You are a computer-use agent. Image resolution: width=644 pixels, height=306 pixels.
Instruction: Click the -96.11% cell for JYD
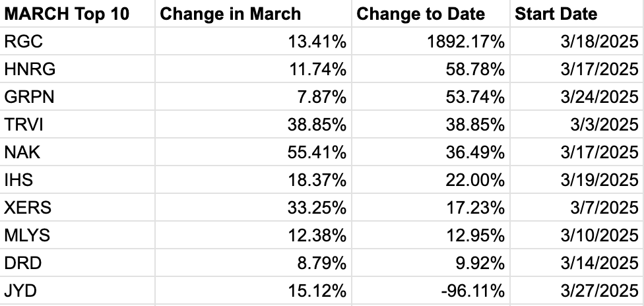[x=431, y=290]
